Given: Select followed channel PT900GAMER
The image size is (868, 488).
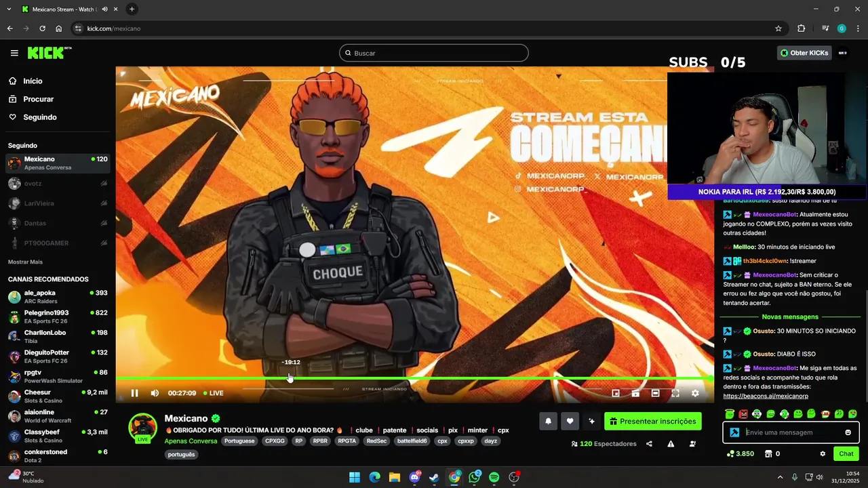Looking at the screenshot, I should (x=58, y=243).
